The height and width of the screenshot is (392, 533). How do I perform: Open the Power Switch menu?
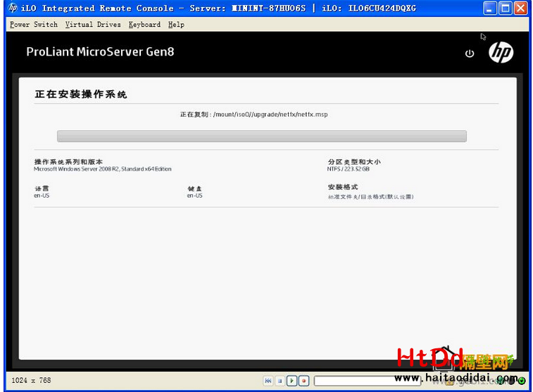34,25
